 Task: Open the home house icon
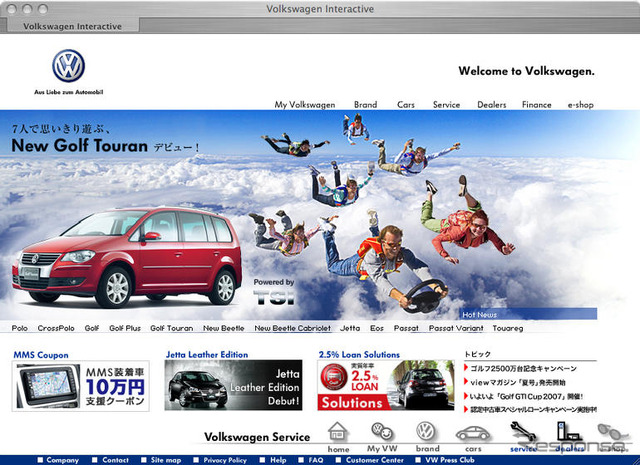click(338, 432)
